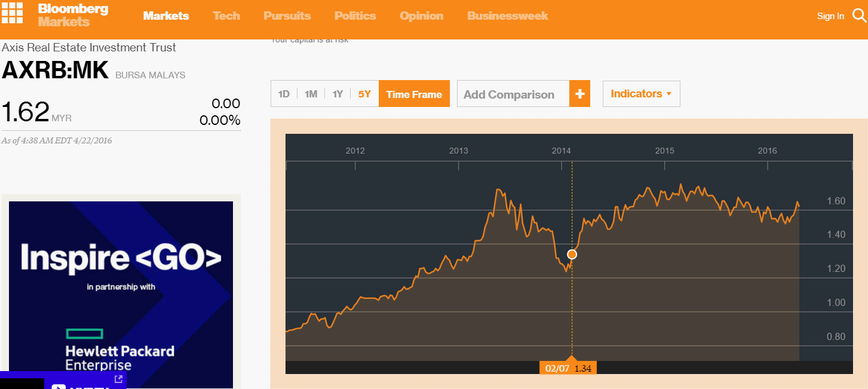Image resolution: width=868 pixels, height=389 pixels.
Task: Select the 1Y chart range
Action: point(337,93)
